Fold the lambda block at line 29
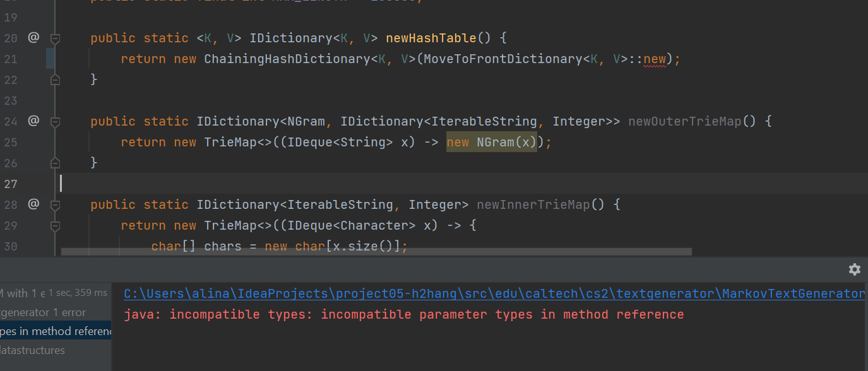Image resolution: width=868 pixels, height=371 pixels. [x=55, y=226]
